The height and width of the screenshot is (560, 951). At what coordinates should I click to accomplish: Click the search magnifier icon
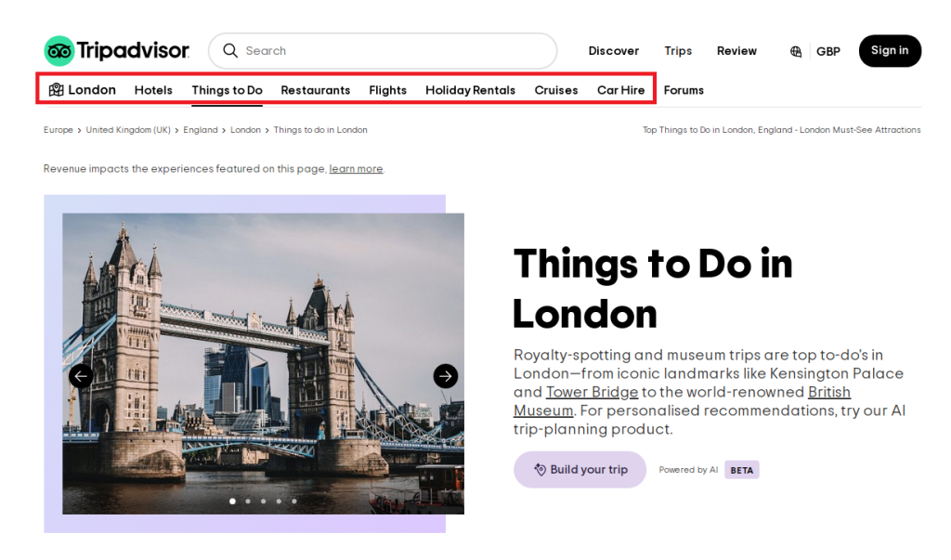coord(230,50)
